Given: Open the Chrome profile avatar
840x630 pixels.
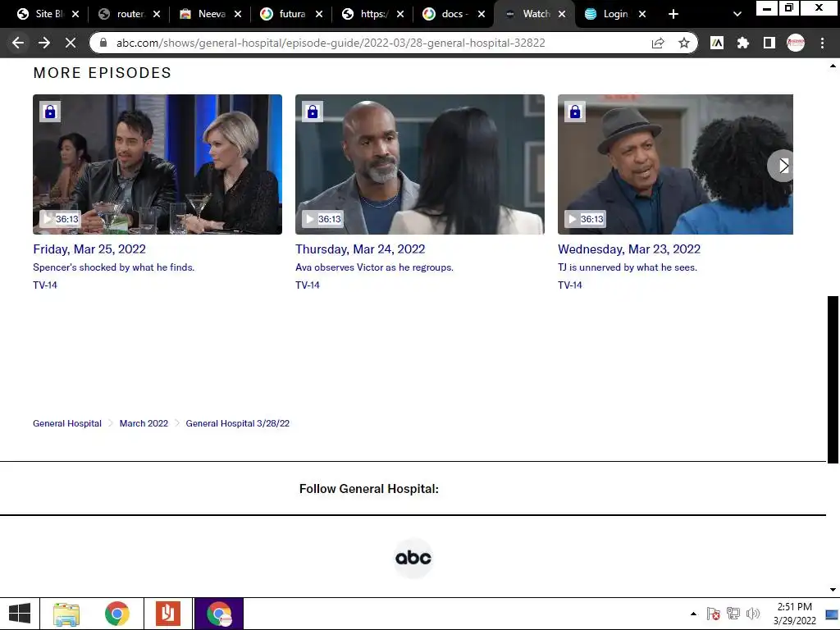Looking at the screenshot, I should 796,43.
